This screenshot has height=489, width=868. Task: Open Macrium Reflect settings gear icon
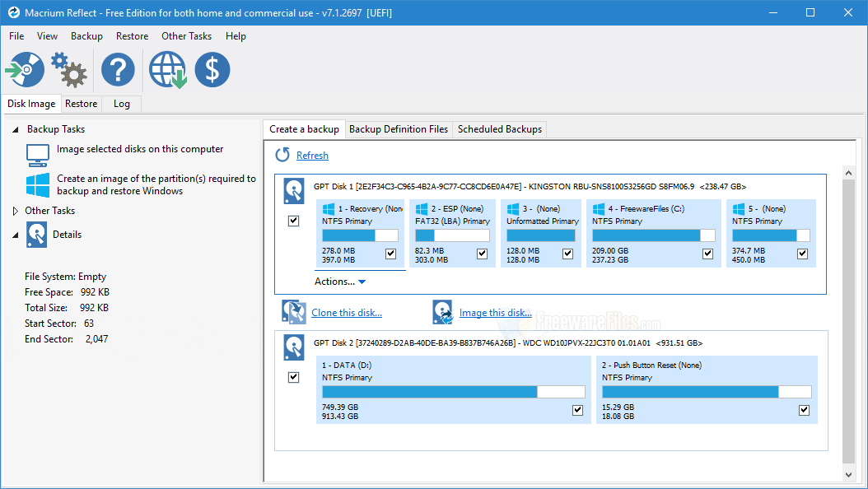(69, 69)
